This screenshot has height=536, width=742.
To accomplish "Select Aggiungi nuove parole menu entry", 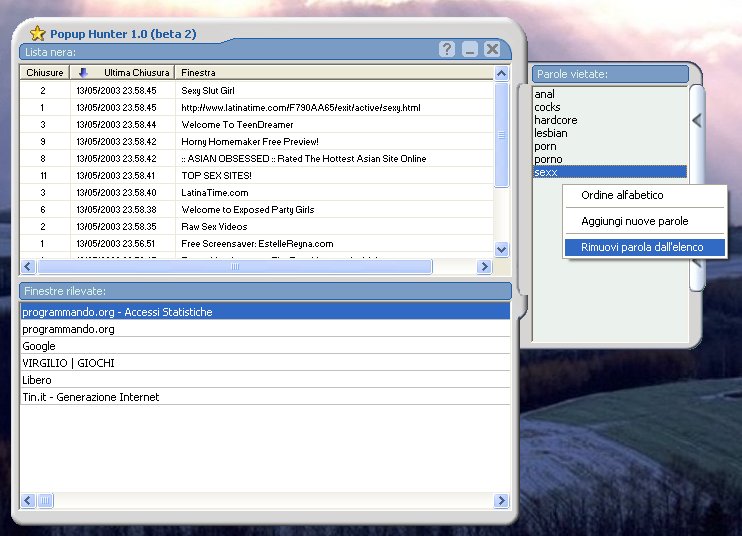I will pyautogui.click(x=635, y=221).
